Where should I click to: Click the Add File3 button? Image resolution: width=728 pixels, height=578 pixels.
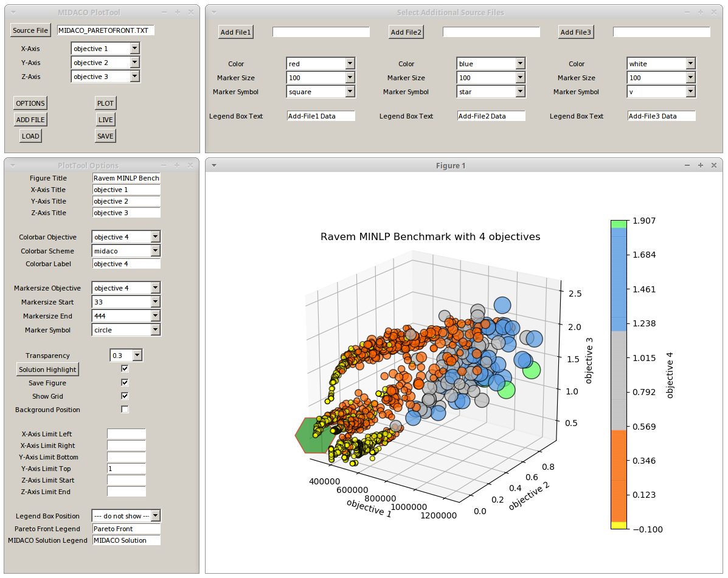point(576,32)
